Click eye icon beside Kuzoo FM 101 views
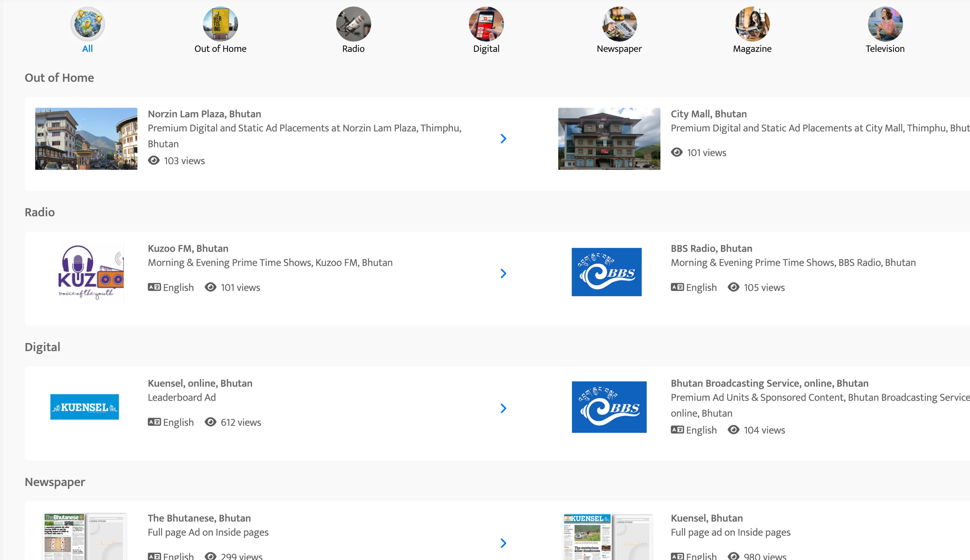 point(210,287)
